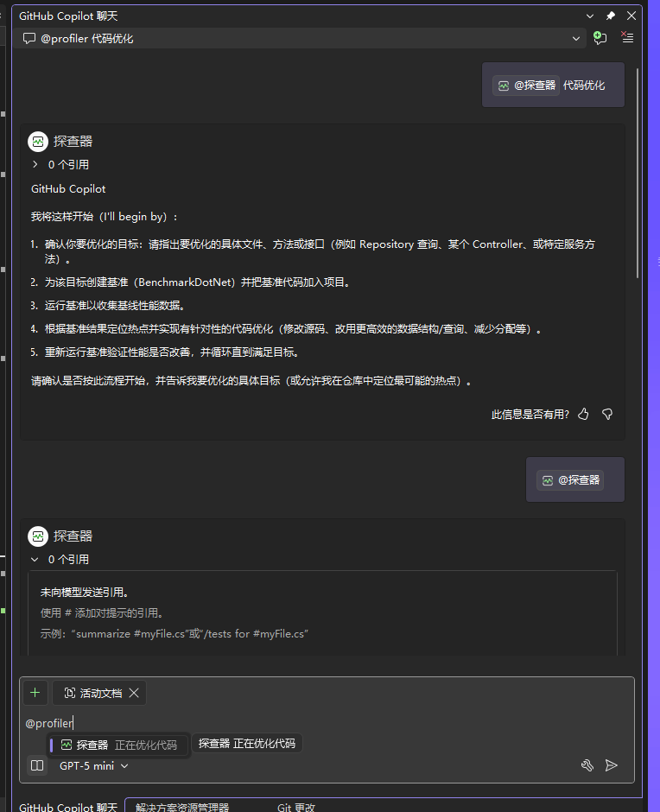Click list item '重新运行基准验证性能是否改善'

(173, 352)
